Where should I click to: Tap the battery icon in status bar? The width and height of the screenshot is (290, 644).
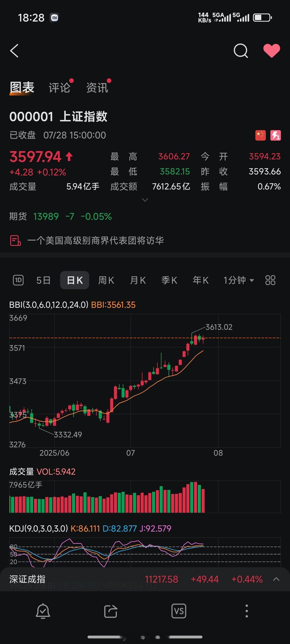pyautogui.click(x=262, y=18)
